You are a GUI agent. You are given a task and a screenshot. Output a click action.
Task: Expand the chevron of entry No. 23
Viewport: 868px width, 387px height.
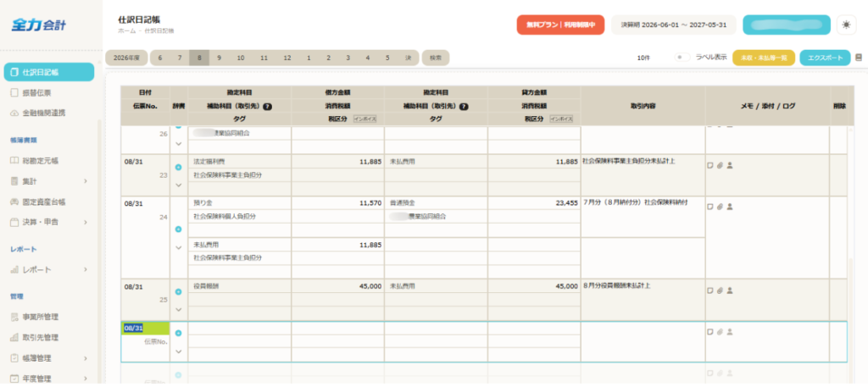point(178,185)
